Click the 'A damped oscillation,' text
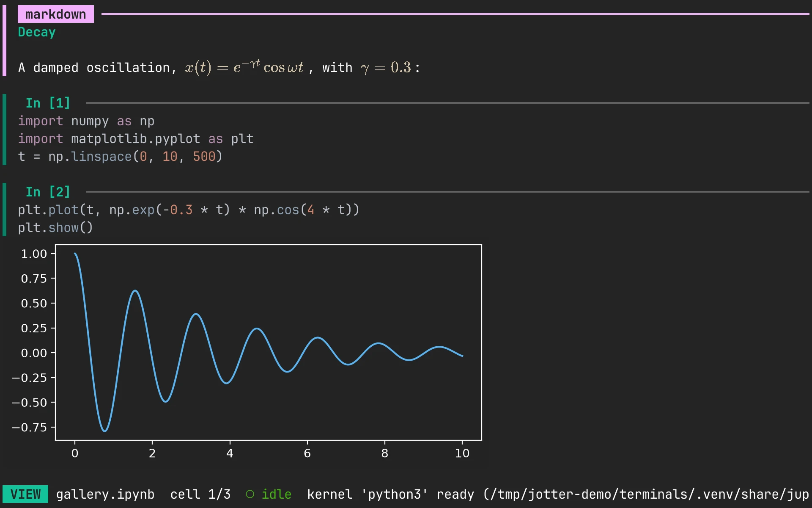812x508 pixels. [97, 68]
